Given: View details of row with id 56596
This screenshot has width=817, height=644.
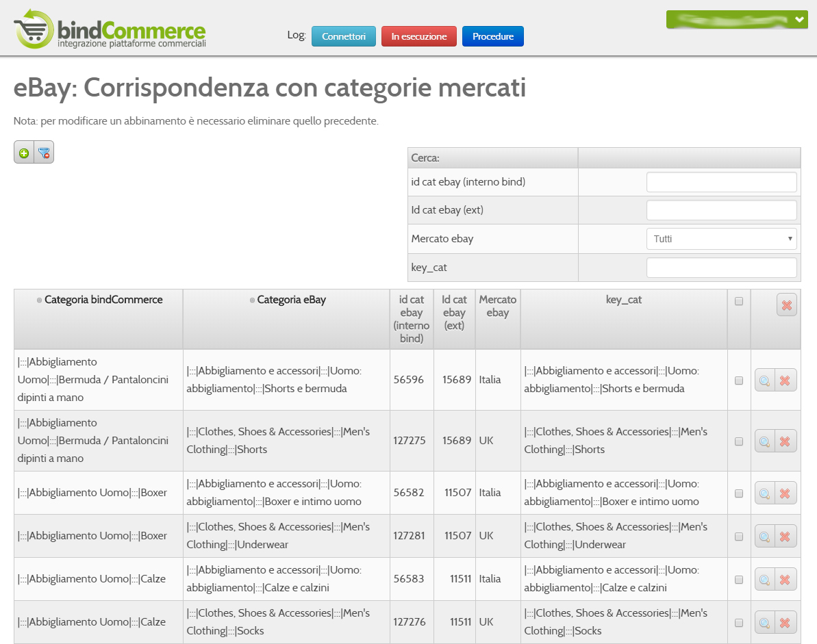Looking at the screenshot, I should tap(764, 381).
